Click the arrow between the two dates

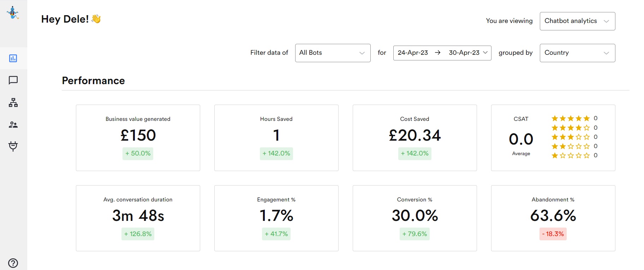point(438,53)
